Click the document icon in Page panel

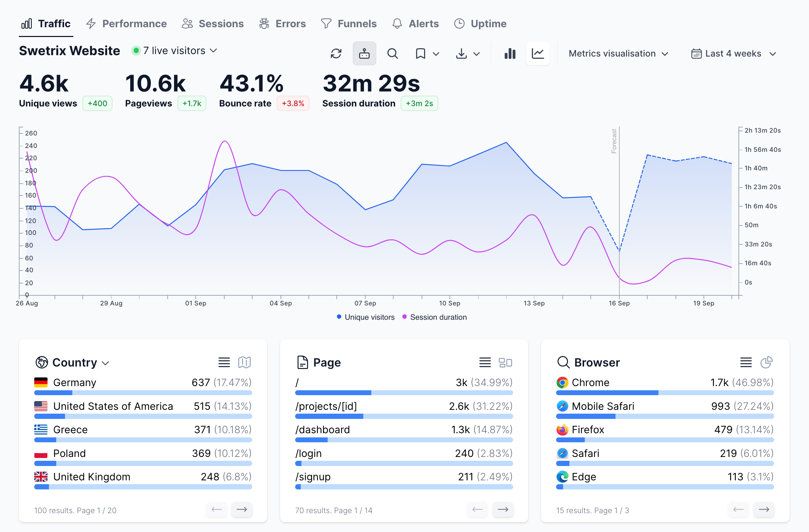pos(303,362)
